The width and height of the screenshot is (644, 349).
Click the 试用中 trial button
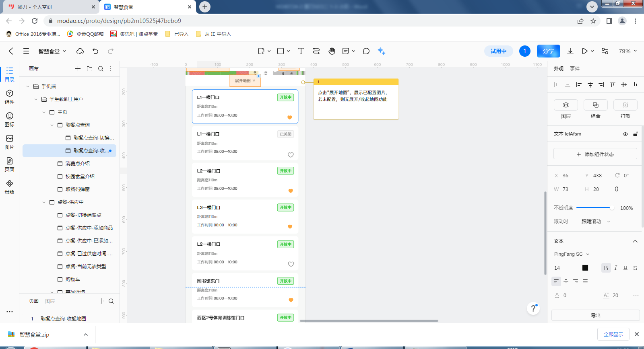[498, 51]
